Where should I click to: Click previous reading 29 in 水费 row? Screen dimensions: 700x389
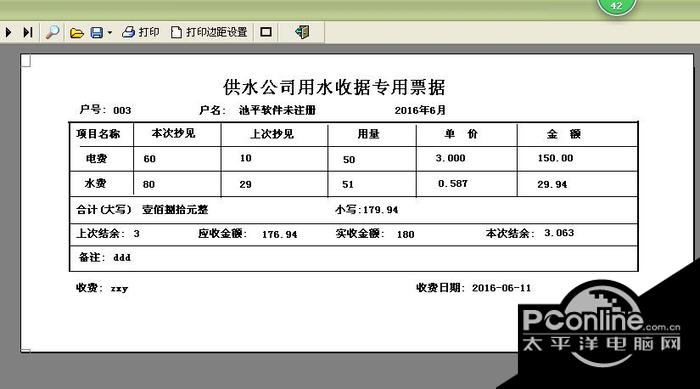246,184
